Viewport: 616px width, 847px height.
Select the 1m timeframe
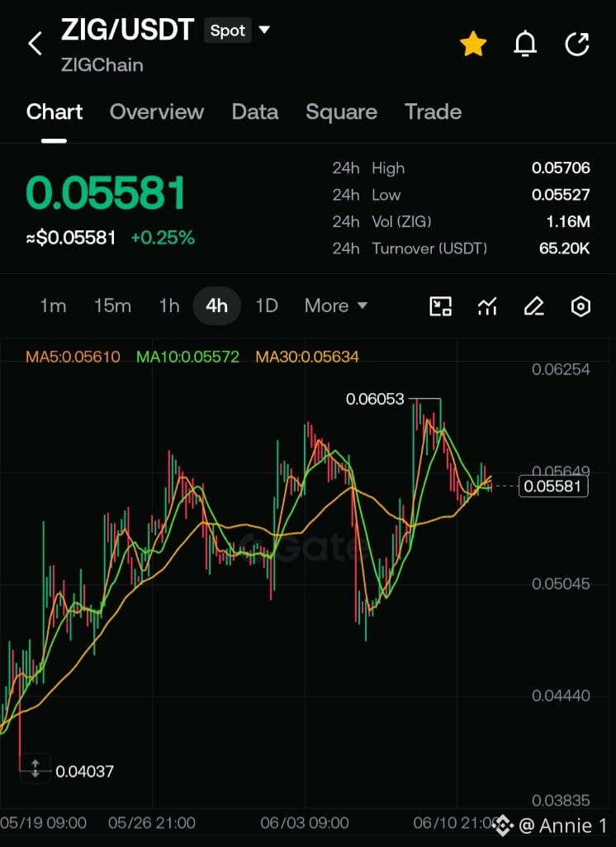tap(53, 305)
